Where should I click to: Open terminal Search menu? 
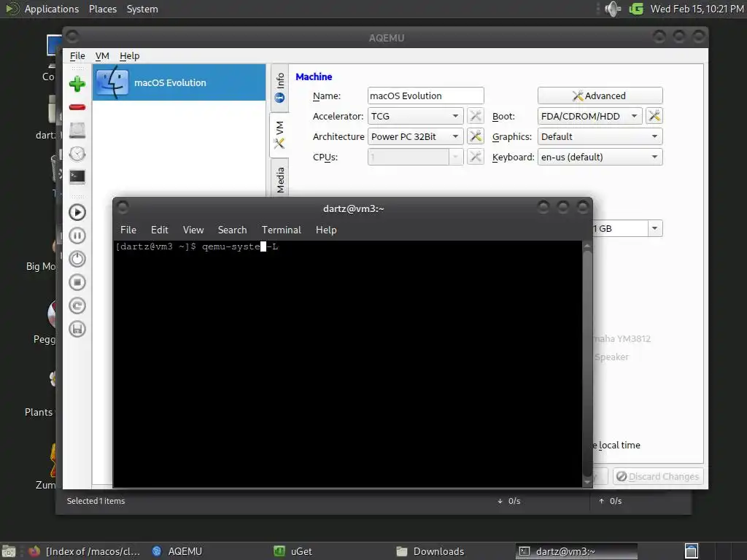pyautogui.click(x=233, y=230)
